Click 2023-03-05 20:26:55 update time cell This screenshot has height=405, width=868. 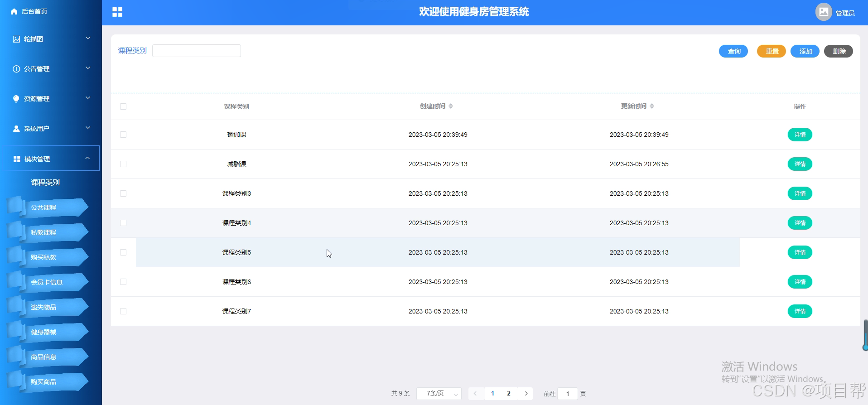click(639, 164)
